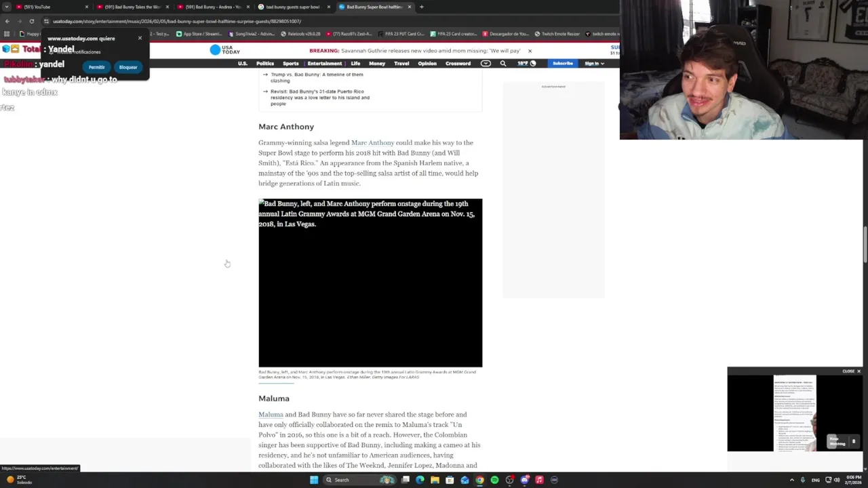The image size is (868, 488).
Task: Open the Sports section
Action: click(290, 64)
